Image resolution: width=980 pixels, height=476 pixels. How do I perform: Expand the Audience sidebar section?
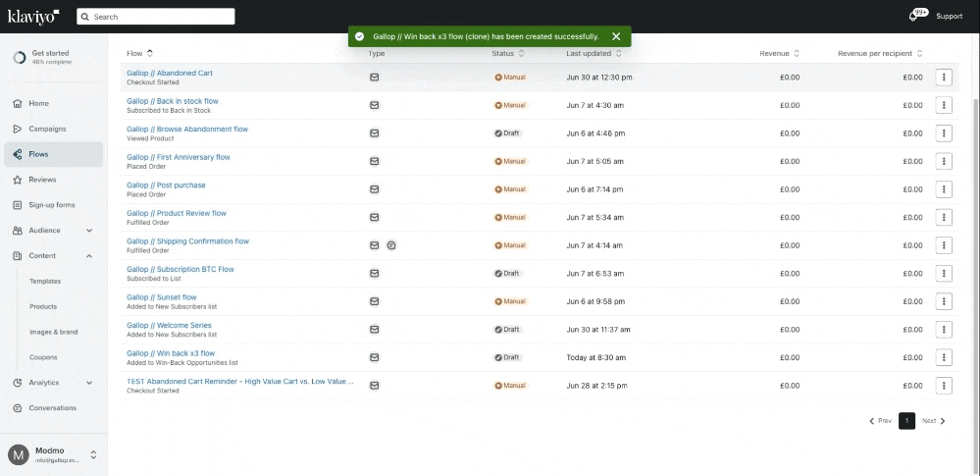[x=89, y=231]
